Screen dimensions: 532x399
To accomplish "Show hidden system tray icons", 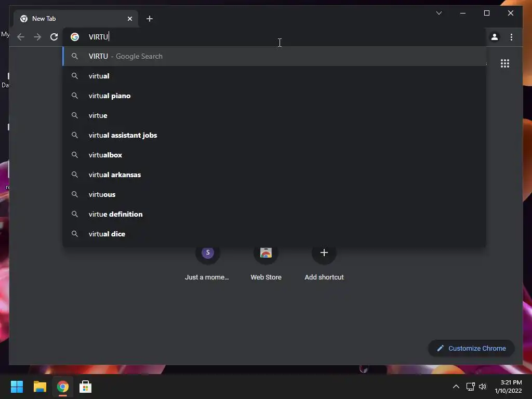I will tap(456, 387).
